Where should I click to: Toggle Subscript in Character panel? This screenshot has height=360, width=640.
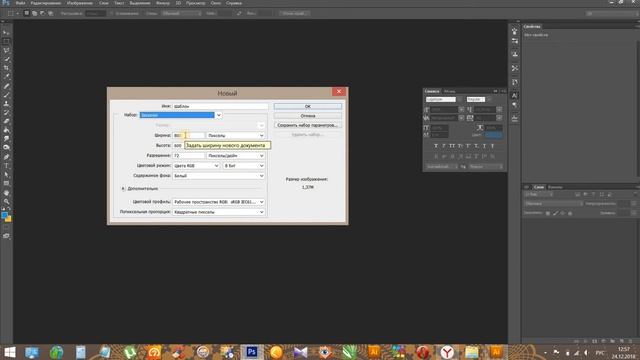click(476, 146)
